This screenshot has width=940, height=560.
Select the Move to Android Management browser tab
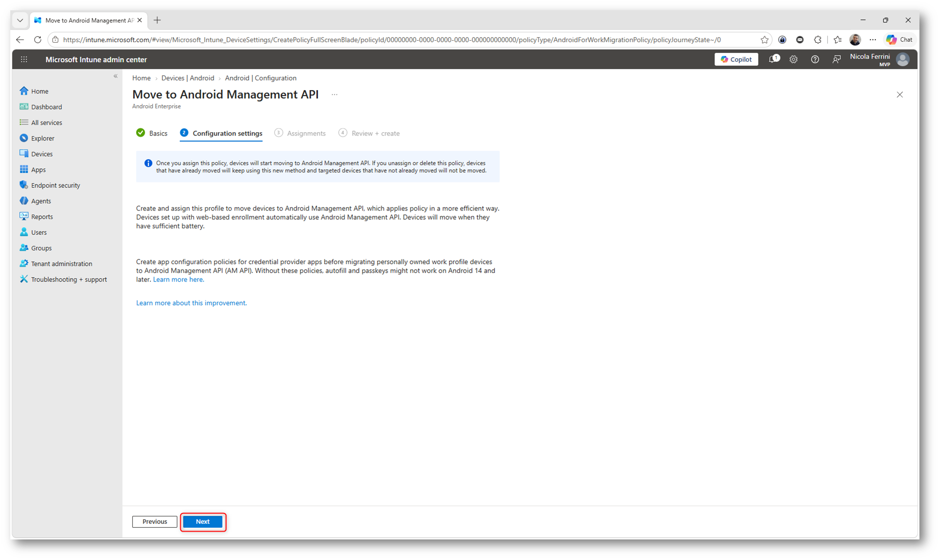point(88,20)
